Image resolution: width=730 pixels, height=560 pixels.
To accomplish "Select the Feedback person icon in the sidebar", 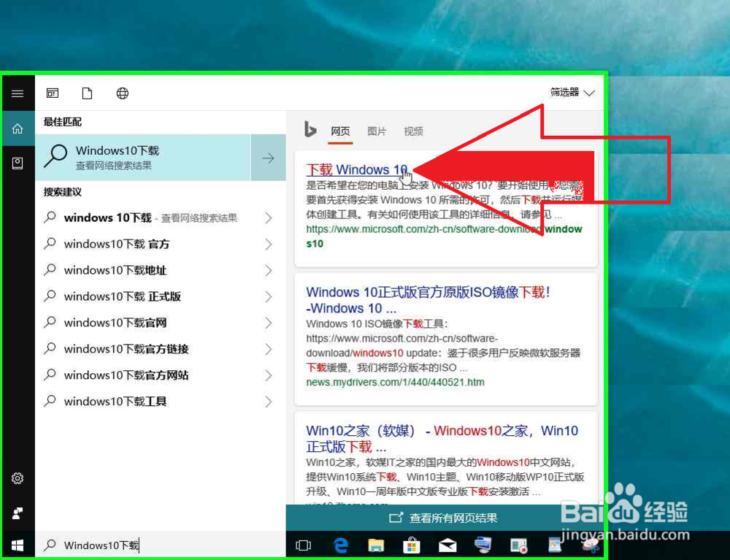I will (18, 513).
